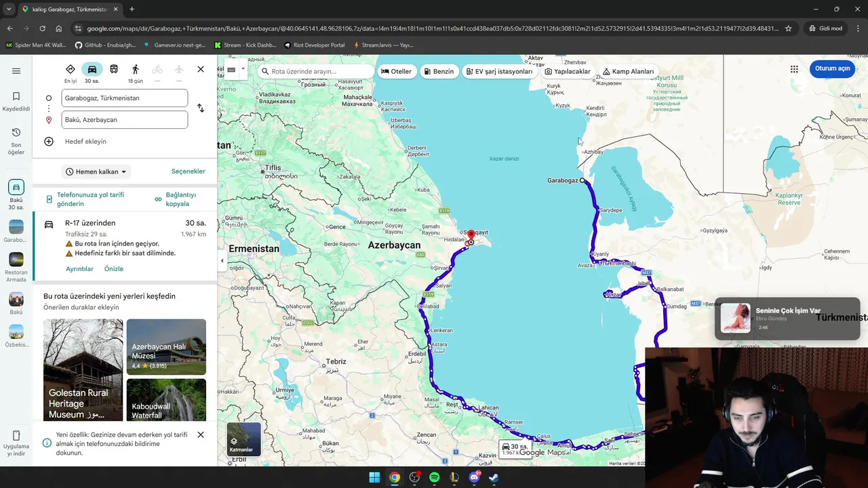Screen dimensions: 868x488
Task: Open Chrome home page button
Action: pos(59,28)
